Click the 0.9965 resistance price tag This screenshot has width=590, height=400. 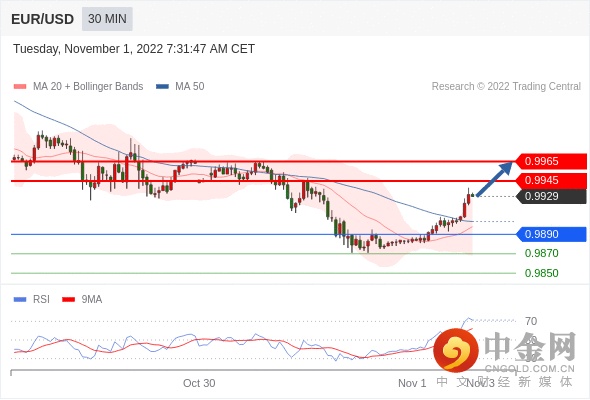pos(550,161)
